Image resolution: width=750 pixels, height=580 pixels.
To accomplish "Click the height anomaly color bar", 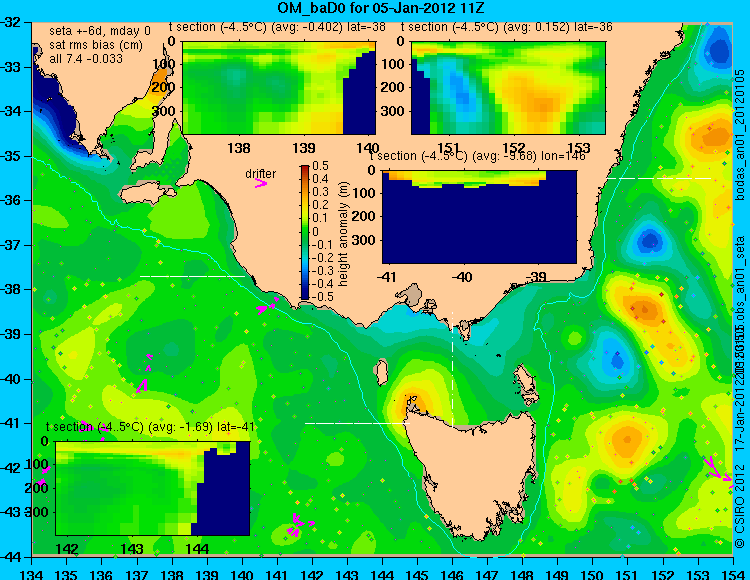I will coord(305,232).
